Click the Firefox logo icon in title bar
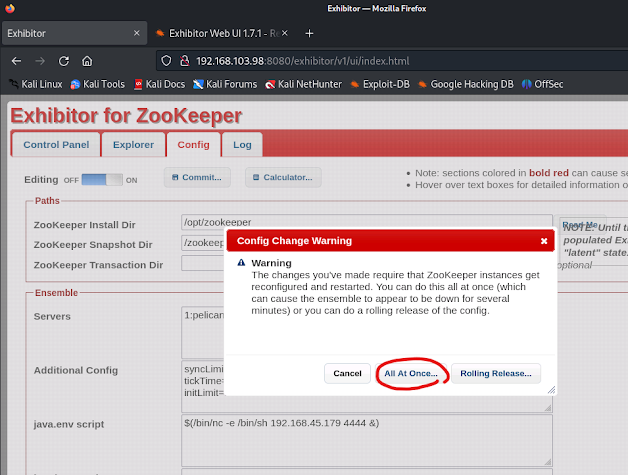Viewport: 628px width, 475px height. (x=10, y=8)
